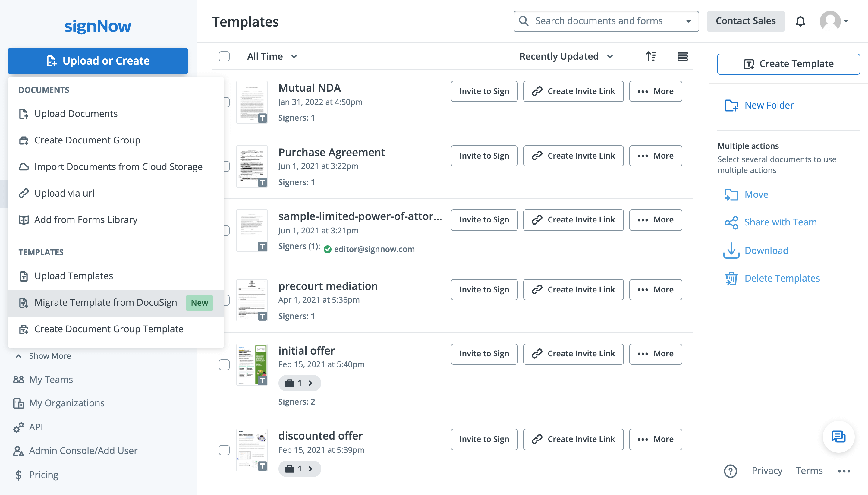Screen dimensions: 868x495
Task: Click the Create Template button
Action: 788,64
